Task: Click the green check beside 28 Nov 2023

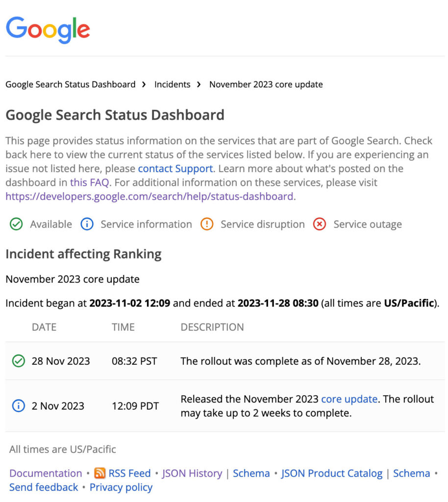Action: pos(18,361)
